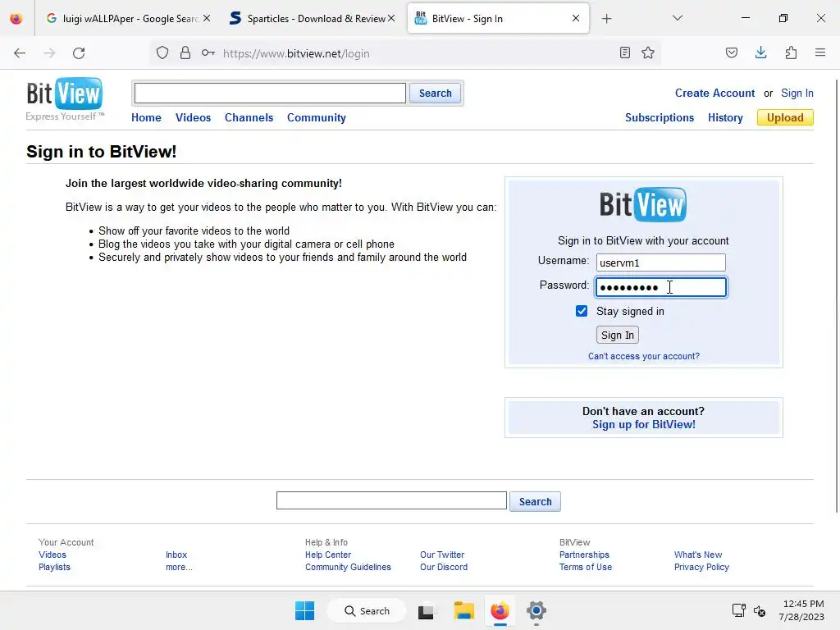The image size is (840, 630).
Task: Open Settings gear on taskbar
Action: pyautogui.click(x=536, y=610)
